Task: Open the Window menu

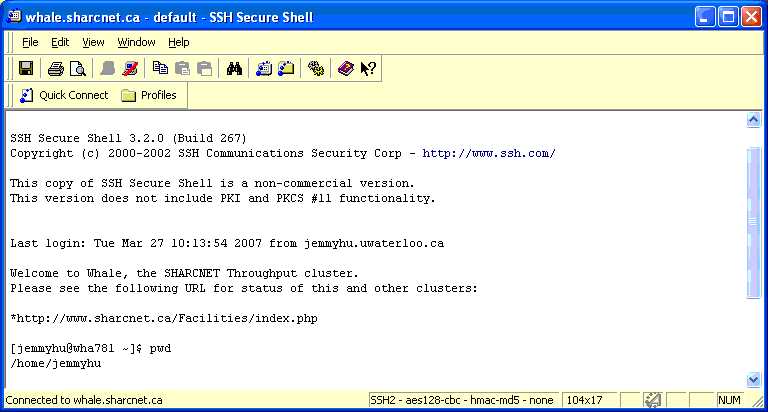Action: point(136,42)
